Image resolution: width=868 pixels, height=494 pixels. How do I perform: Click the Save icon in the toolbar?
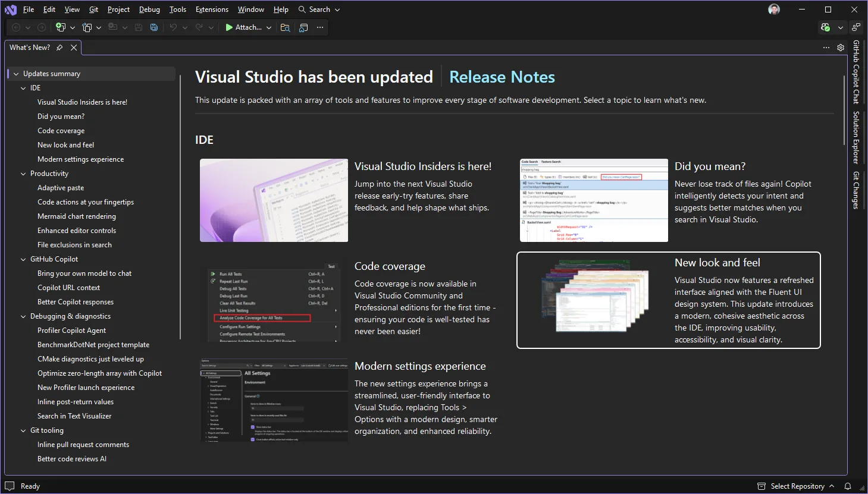(x=139, y=27)
